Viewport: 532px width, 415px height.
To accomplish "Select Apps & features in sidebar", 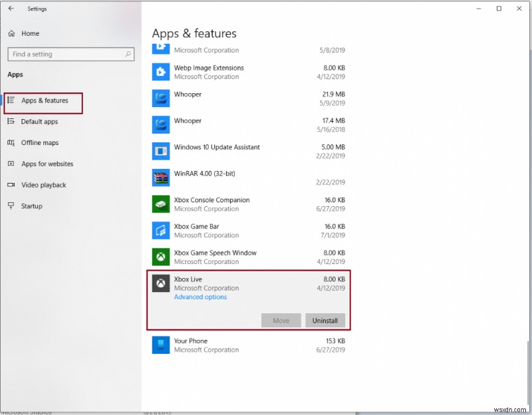I will [x=45, y=100].
